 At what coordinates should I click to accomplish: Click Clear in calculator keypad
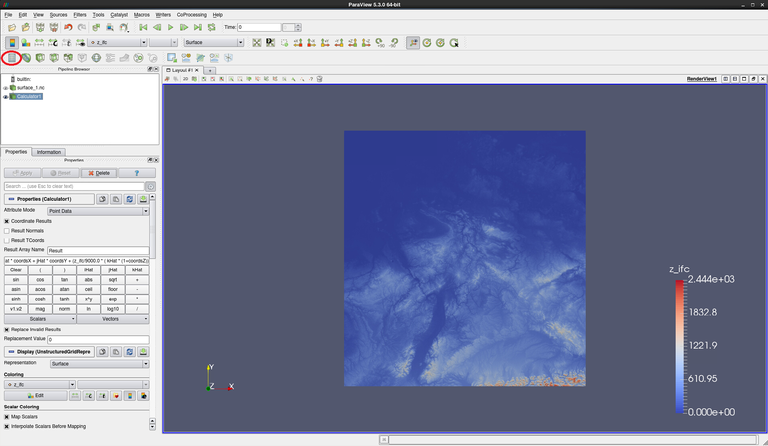[x=16, y=270]
